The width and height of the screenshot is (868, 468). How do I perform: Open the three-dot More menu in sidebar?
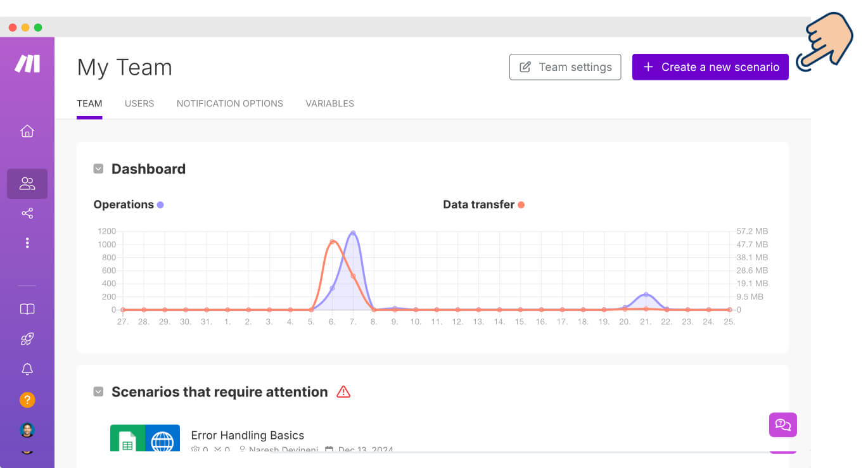(27, 243)
